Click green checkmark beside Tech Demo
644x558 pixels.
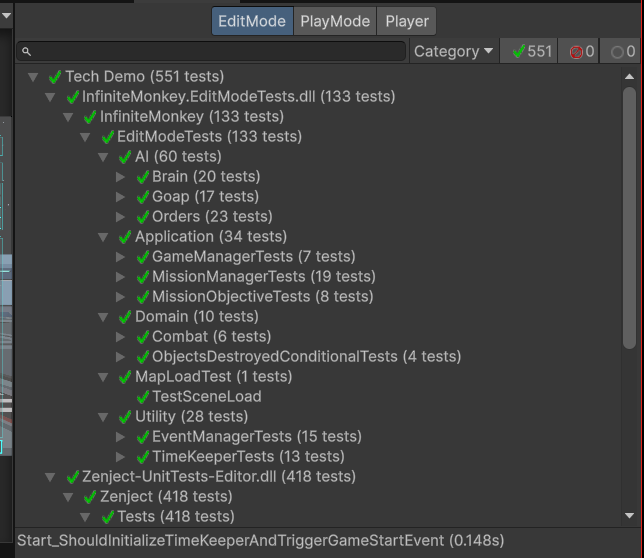point(55,77)
